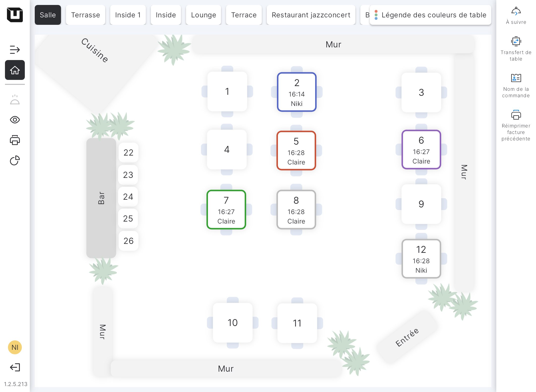The width and height of the screenshot is (536, 392).
Task: Expand the left sidebar menu arrow
Action: tap(15, 50)
